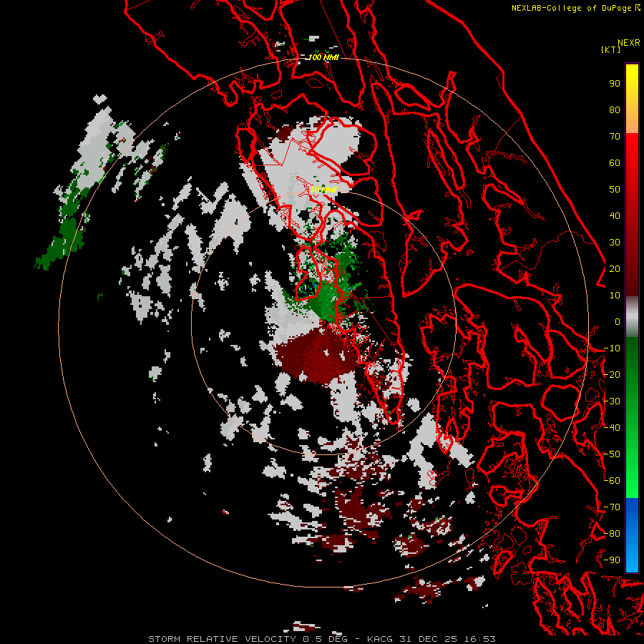This screenshot has width=644, height=644.
Task: Click the -50 knot scale label
Action: pos(612,454)
